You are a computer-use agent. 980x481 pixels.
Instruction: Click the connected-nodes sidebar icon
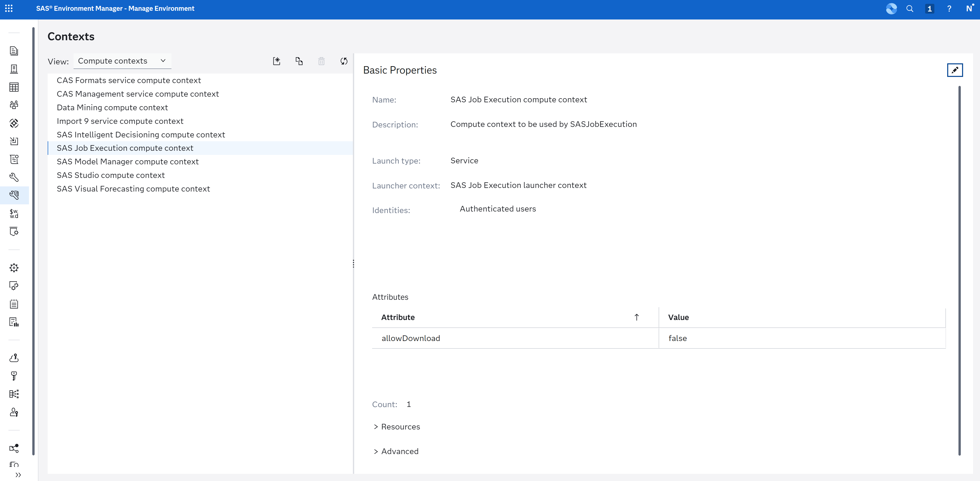tap(14, 448)
